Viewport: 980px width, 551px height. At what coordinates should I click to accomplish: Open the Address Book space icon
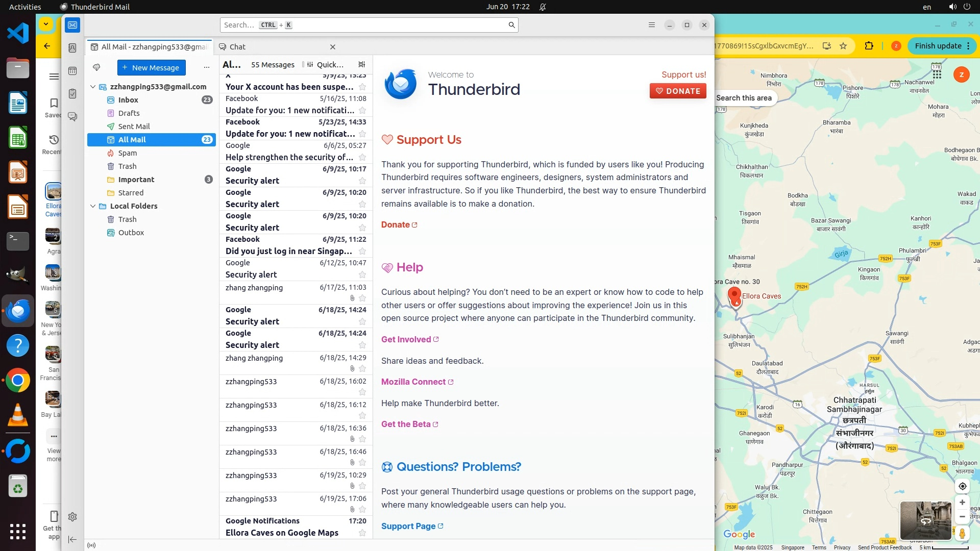72,48
